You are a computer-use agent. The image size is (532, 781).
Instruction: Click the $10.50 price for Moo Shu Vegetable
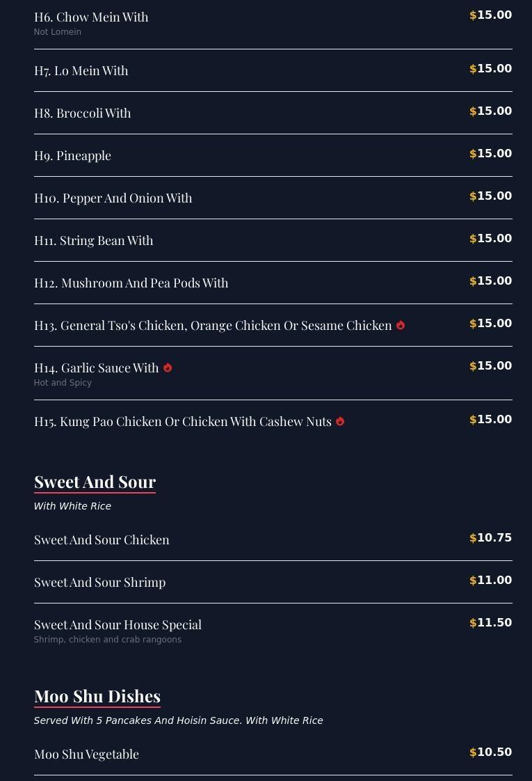click(491, 752)
